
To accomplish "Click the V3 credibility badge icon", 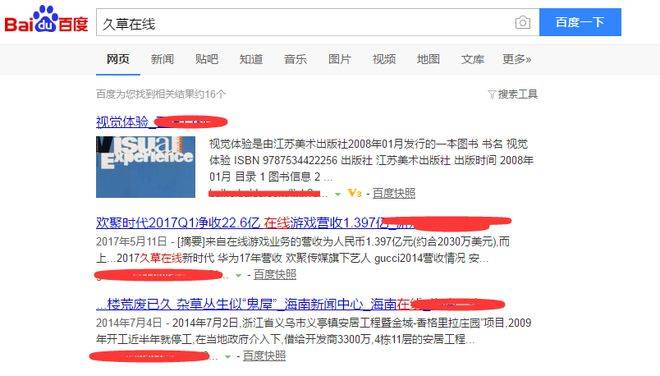I will 354,193.
